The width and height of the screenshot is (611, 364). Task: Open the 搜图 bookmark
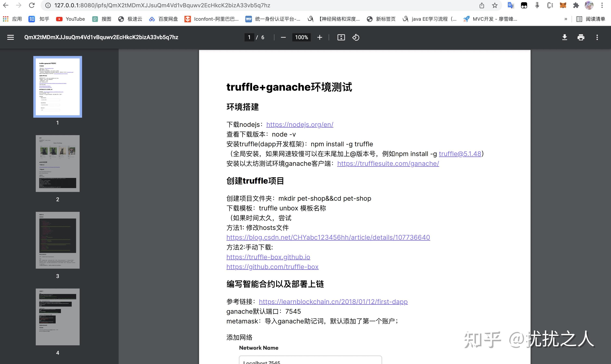click(102, 19)
